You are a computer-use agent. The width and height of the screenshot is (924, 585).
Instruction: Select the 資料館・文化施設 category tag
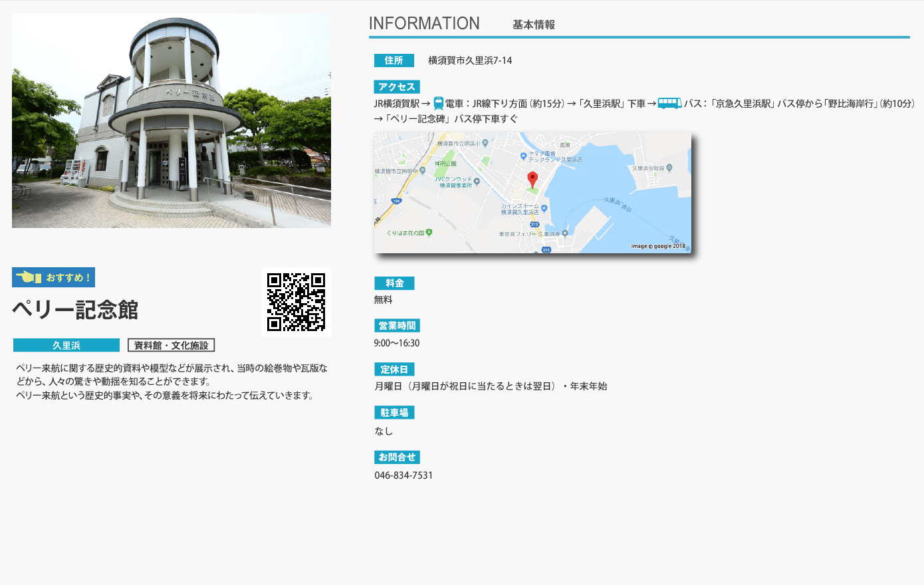pos(171,345)
